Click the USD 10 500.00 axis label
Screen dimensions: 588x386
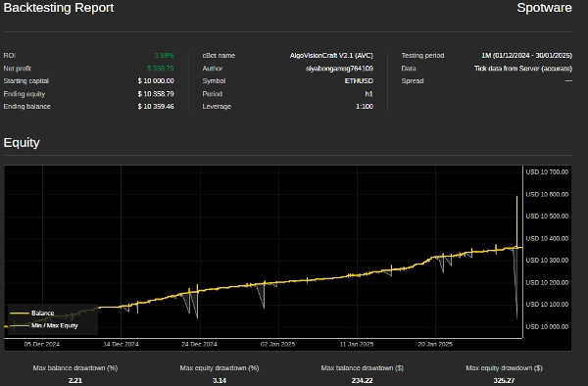(547, 217)
